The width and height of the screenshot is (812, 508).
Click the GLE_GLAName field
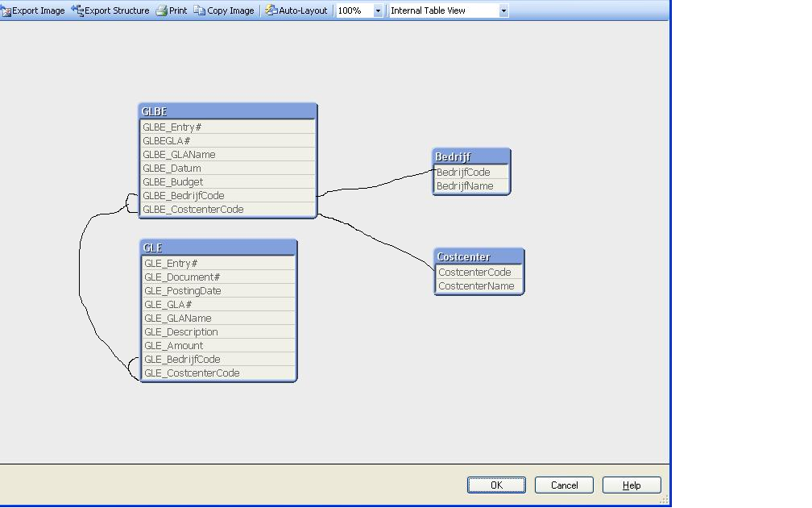tap(218, 319)
